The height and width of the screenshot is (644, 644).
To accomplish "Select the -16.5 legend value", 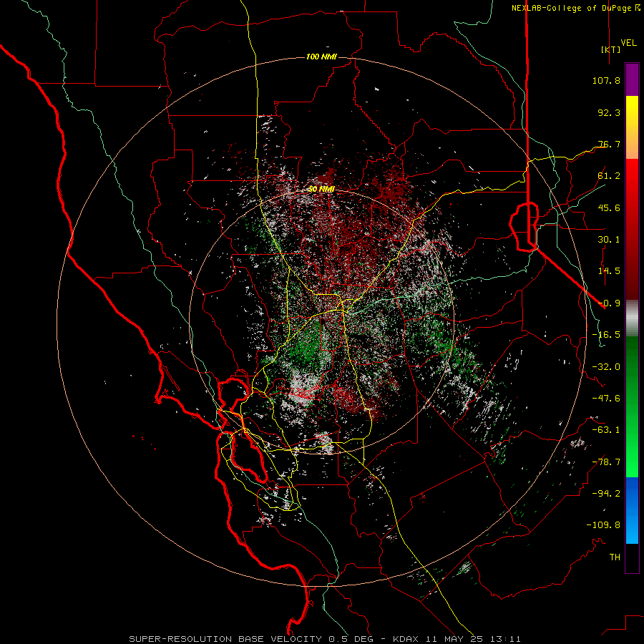I will [606, 335].
